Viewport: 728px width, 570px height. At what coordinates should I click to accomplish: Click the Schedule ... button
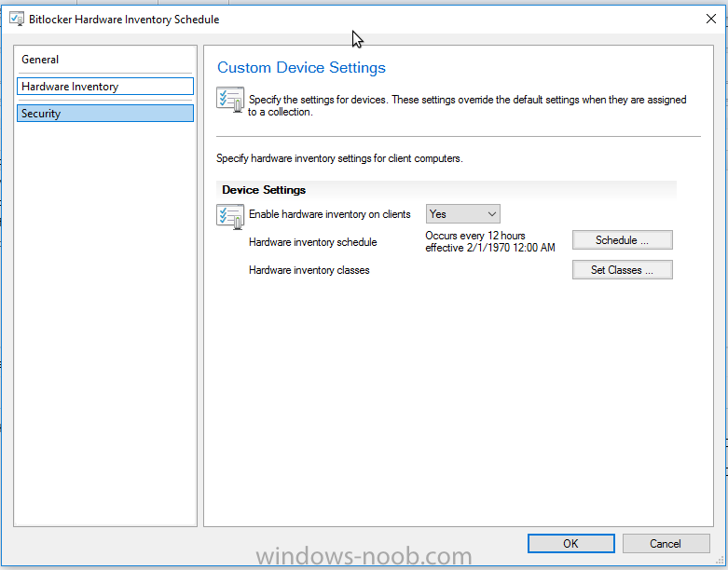[622, 239]
